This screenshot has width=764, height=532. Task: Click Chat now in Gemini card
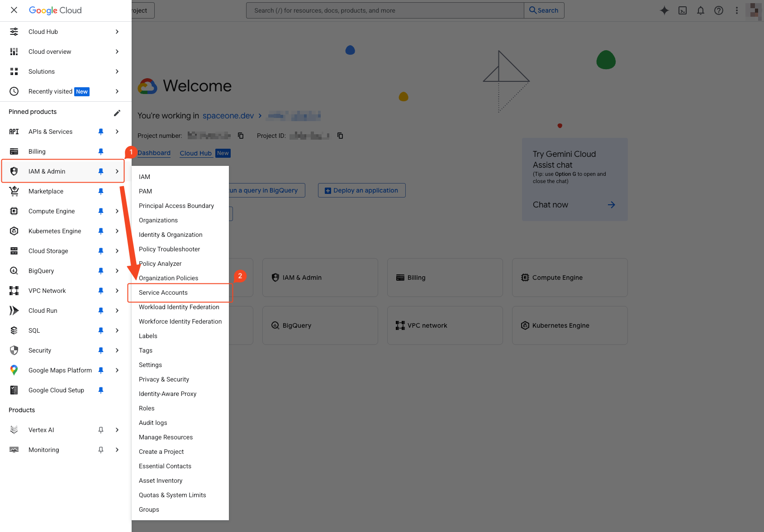tap(574, 205)
